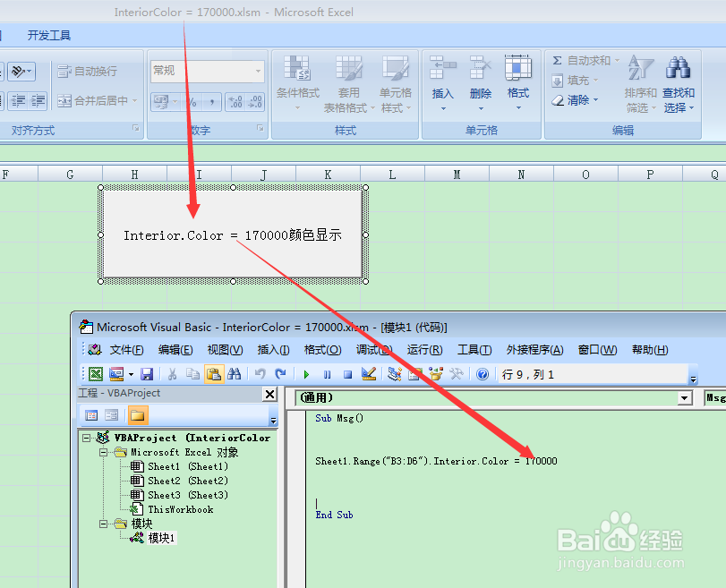Open the 编辑(E) menu in VBA editor
726x588 pixels.
[175, 350]
